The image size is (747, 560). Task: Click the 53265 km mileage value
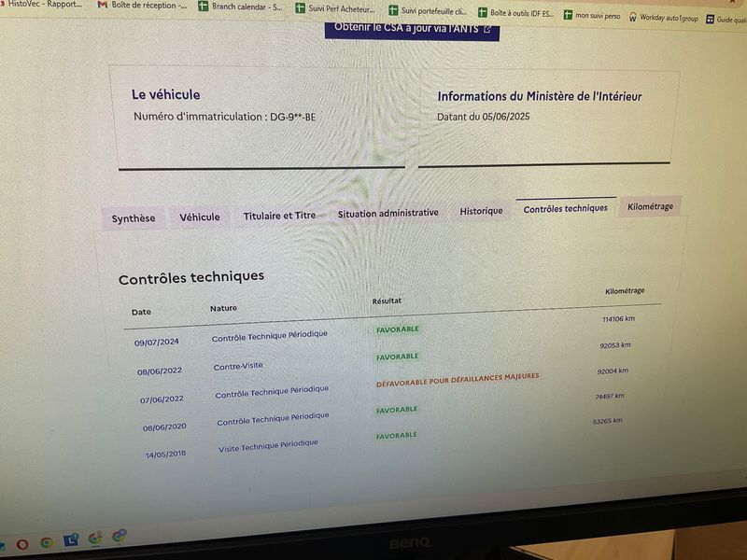(608, 422)
